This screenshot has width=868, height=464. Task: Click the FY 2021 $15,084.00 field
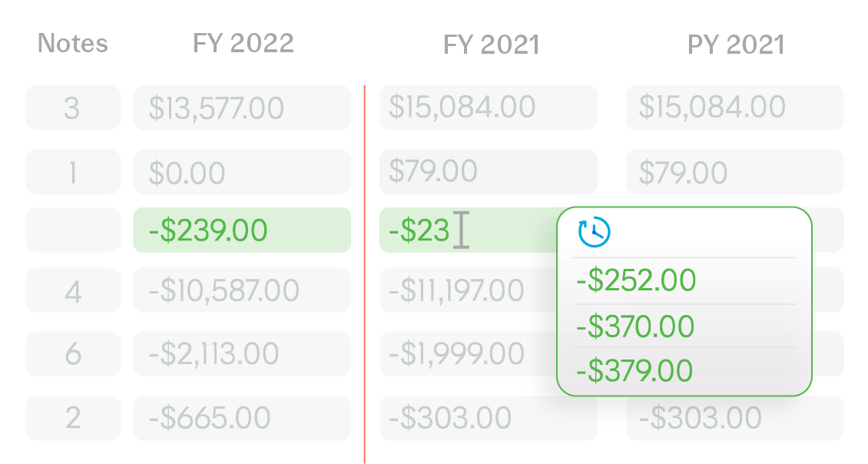pos(488,108)
